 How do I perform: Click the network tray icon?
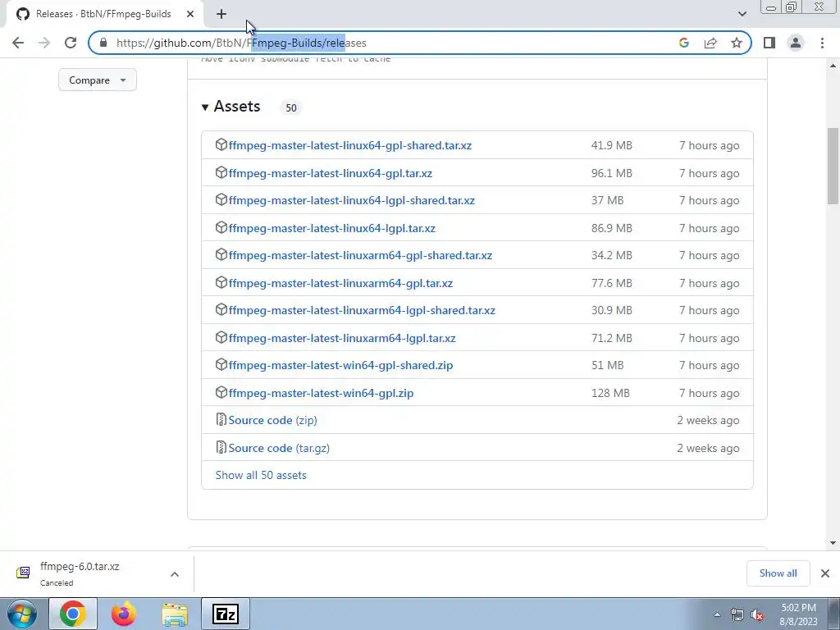[737, 615]
